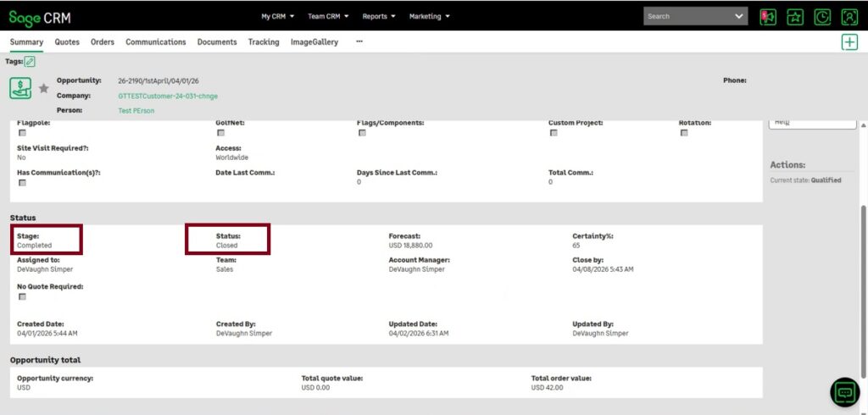Screen dimensions: 868x415
Task: Toggle the No Quote Required checkbox
Action: pos(22,296)
